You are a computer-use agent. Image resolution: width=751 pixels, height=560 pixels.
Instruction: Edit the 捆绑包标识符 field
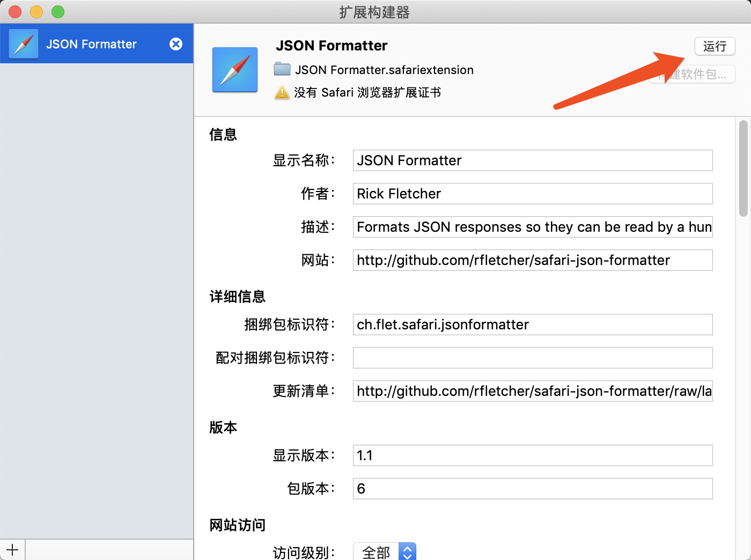click(x=533, y=325)
